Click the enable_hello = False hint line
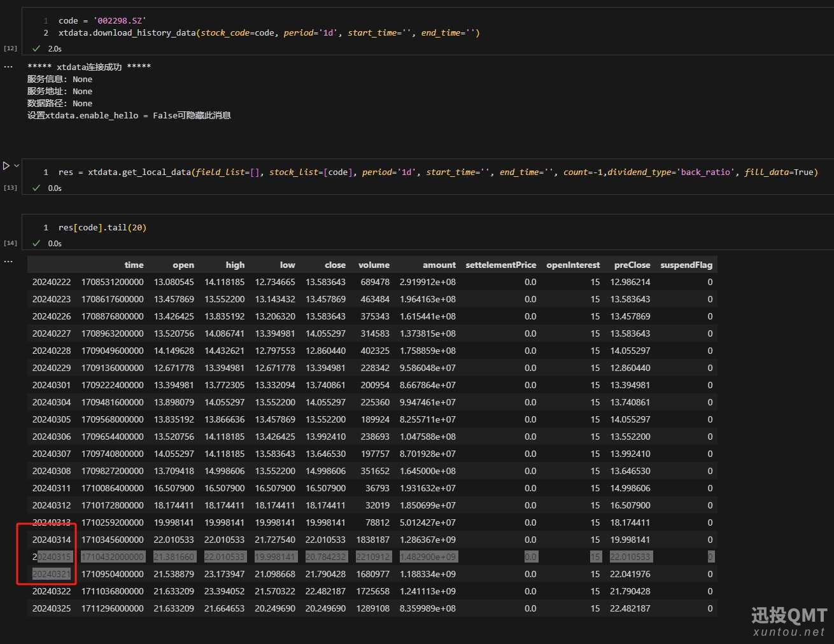The image size is (834, 644). (x=129, y=115)
